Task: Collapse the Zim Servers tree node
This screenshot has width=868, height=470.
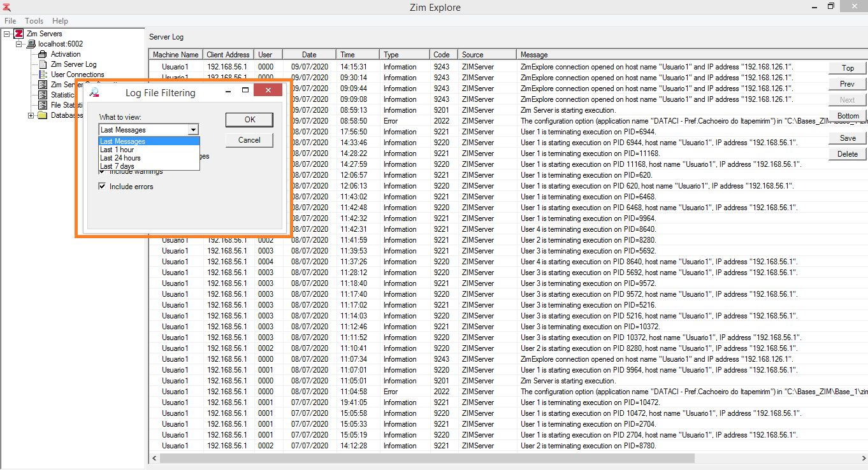Action: click(6, 34)
